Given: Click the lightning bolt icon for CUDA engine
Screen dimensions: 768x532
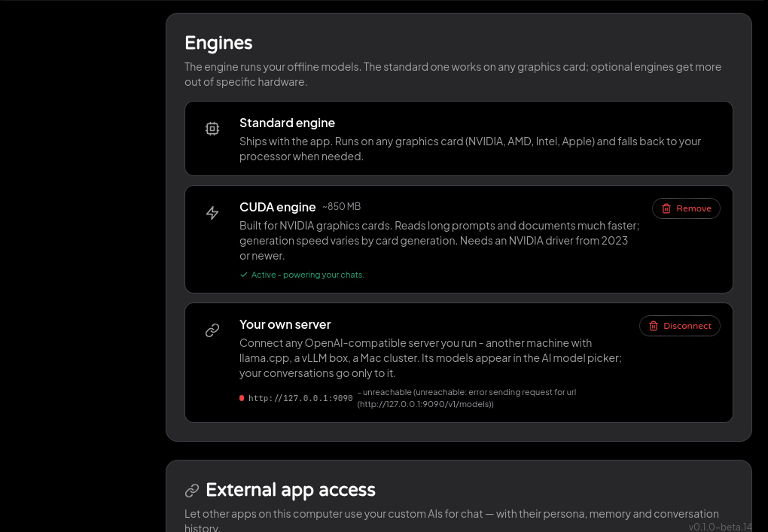Looking at the screenshot, I should click(212, 213).
